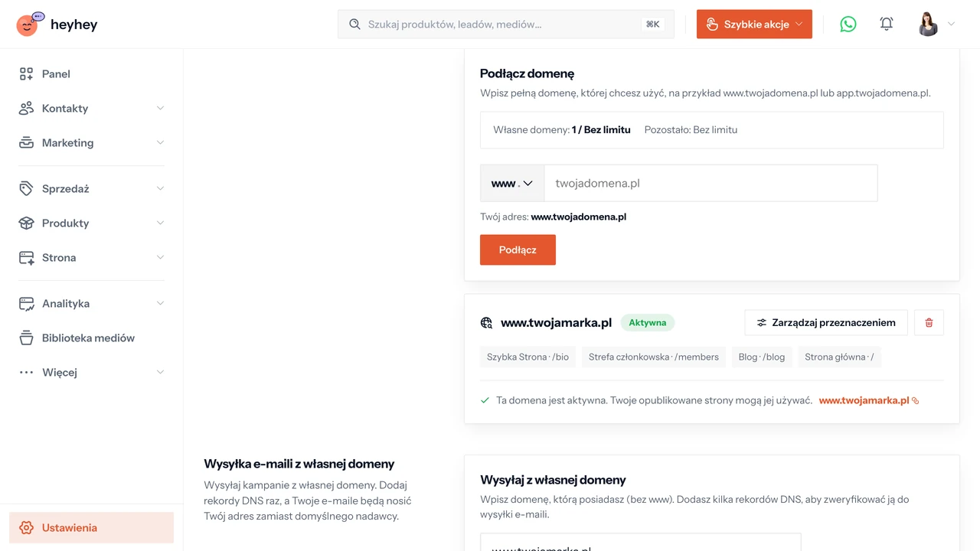The image size is (980, 551).
Task: Open the Ustawienia settings page
Action: [x=92, y=528]
